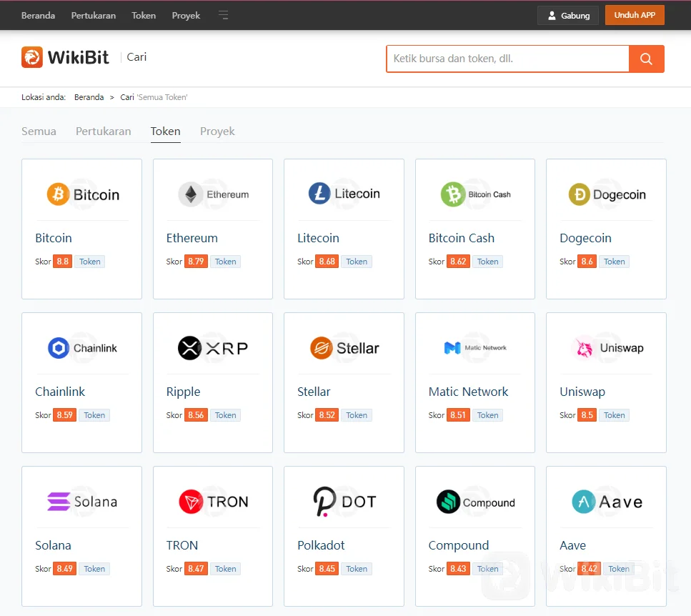Click the Gabung join button
Viewport: 691px width, 616px height.
point(568,16)
